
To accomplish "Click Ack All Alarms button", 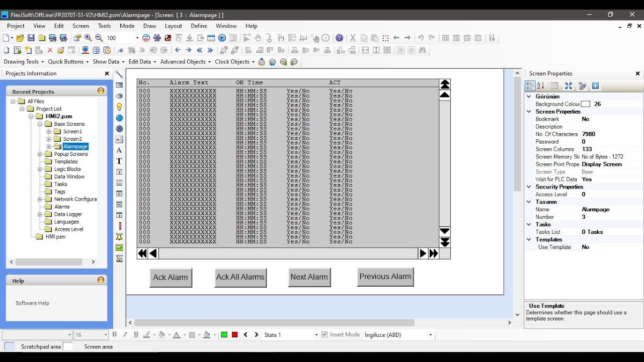I will coord(240,277).
